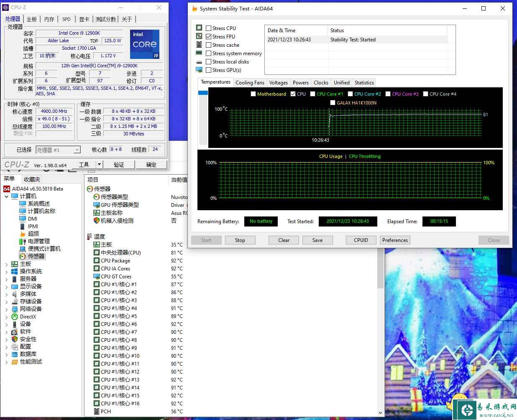Expand the 显示设备 tree node
This screenshot has height=420, width=517.
pos(6,287)
